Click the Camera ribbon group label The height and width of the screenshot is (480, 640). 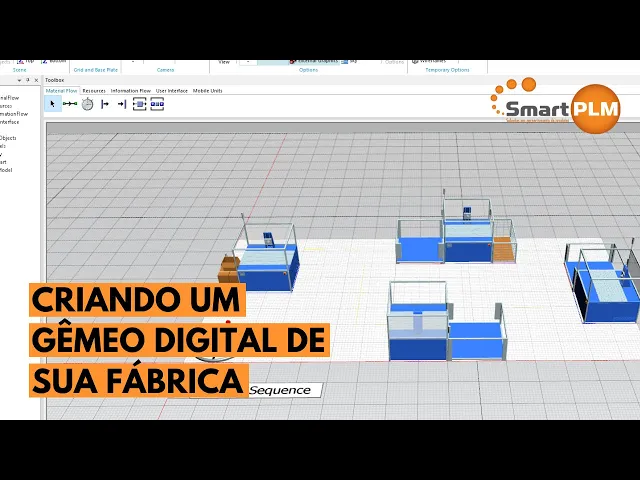[x=165, y=70]
